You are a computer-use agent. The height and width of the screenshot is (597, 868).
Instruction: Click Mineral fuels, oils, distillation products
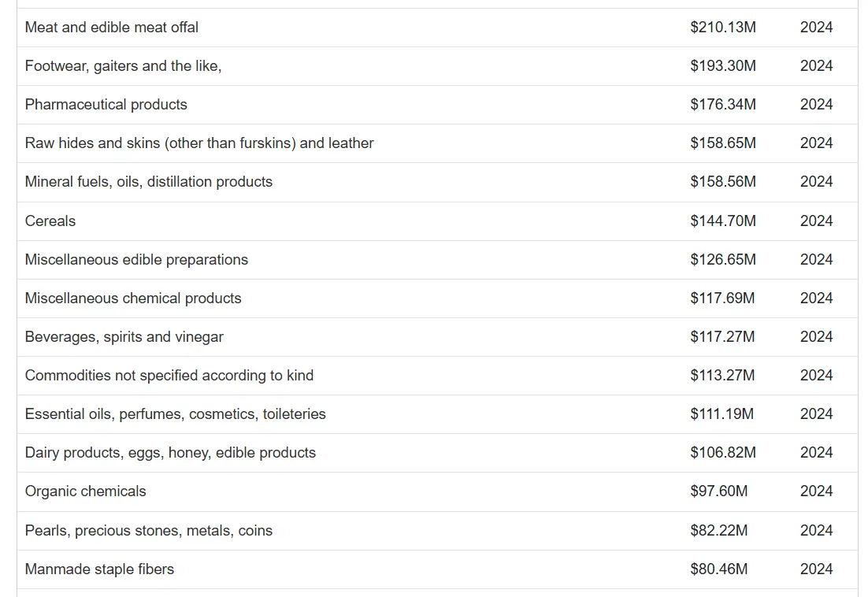point(149,182)
